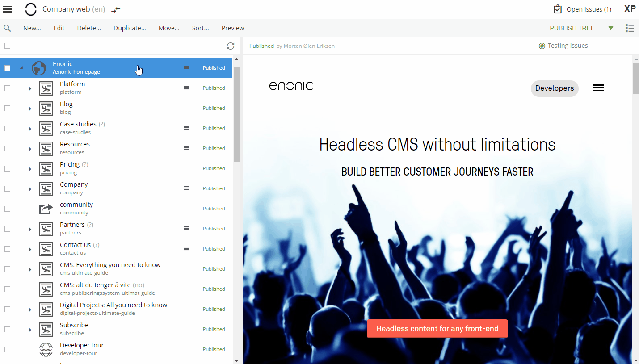Click the preview panel vertical scrollbar
This screenshot has height=364, width=639.
(x=636, y=78)
